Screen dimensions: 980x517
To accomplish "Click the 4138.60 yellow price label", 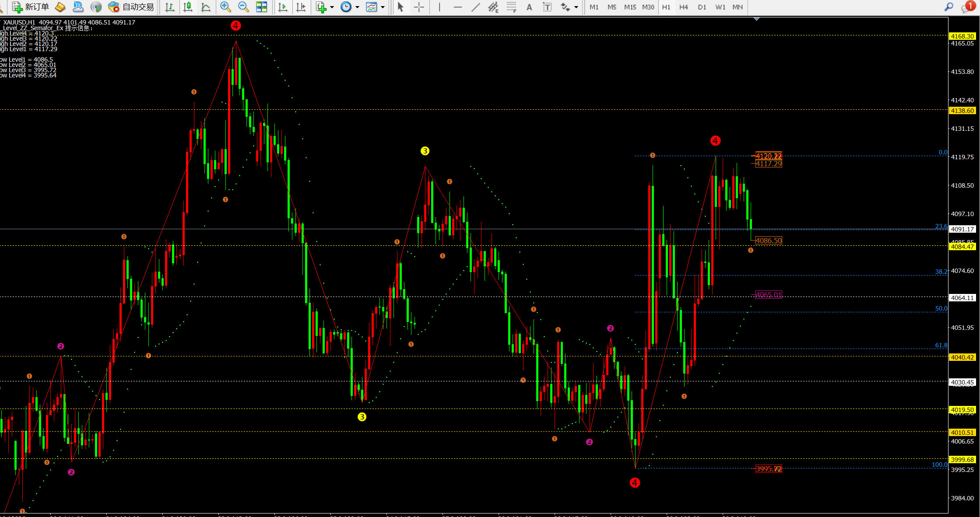I will 962,111.
